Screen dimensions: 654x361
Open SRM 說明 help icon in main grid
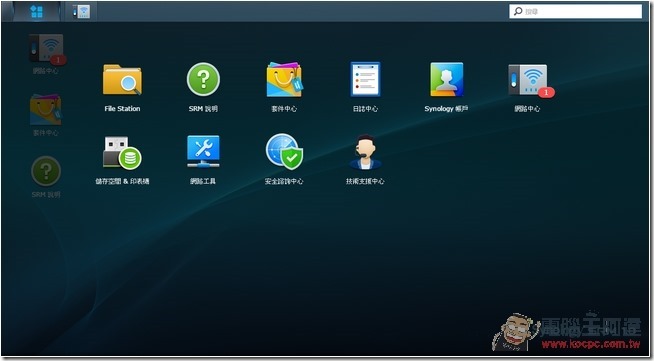203,79
